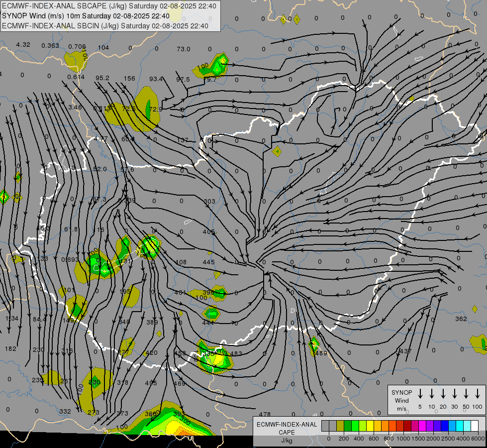
Task: Select the SBCAPE title line at top
Action: (x=109, y=6)
